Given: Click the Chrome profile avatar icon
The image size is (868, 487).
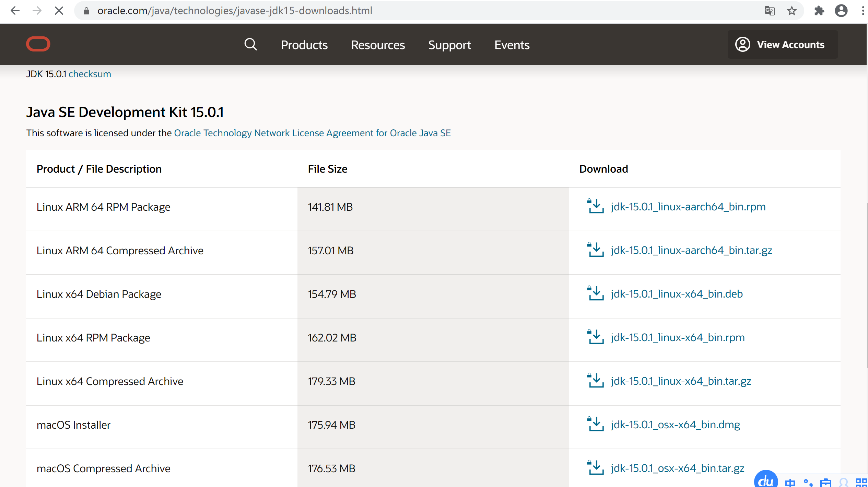Looking at the screenshot, I should tap(841, 11).
